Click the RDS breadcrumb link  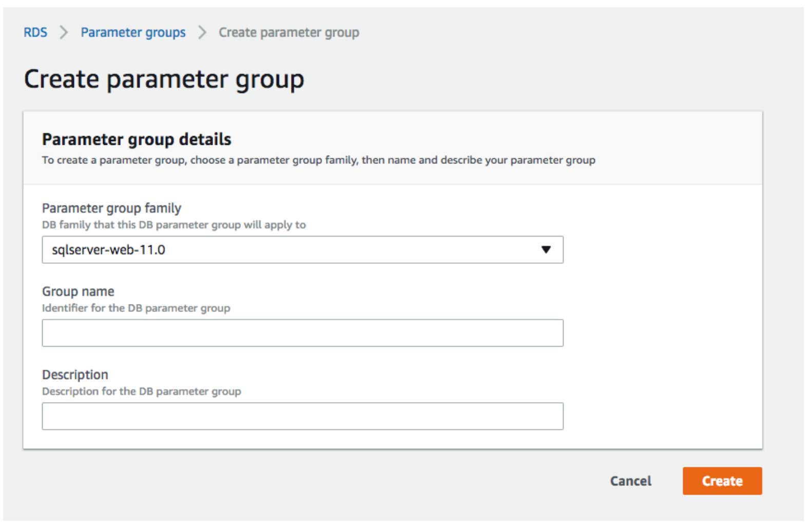tap(35, 32)
